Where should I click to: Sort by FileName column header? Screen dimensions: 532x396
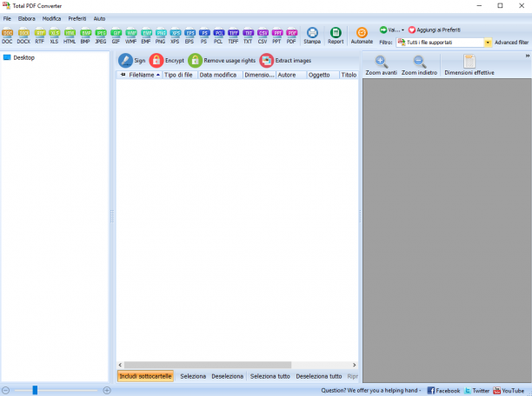(x=141, y=75)
